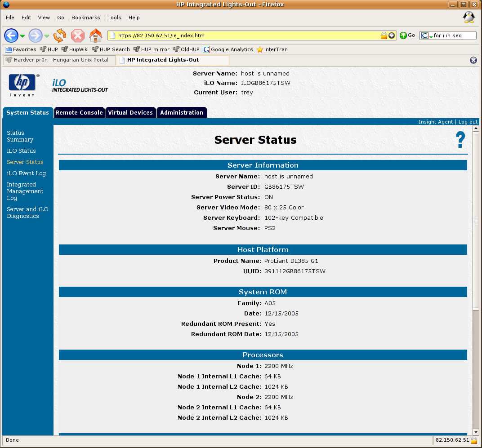Open the HupWiki bookmark
The width and height of the screenshot is (482, 448).
75,49
